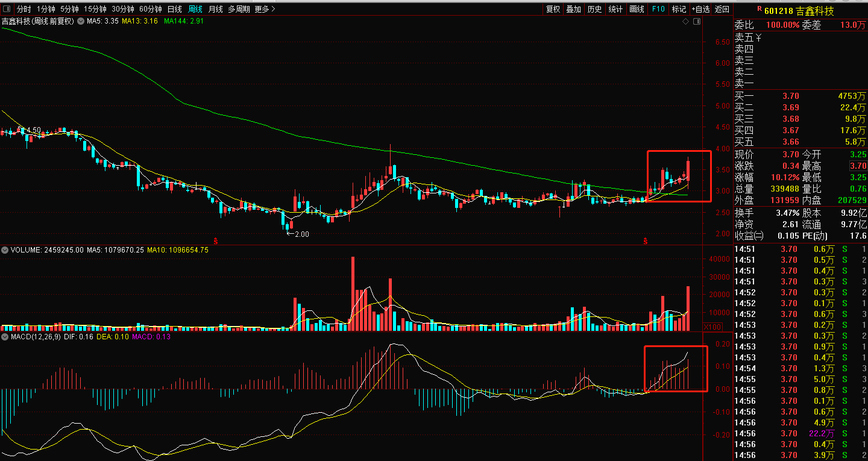Click the 买五 price 3.66 row
This screenshot has height=461, width=868.
click(800, 142)
